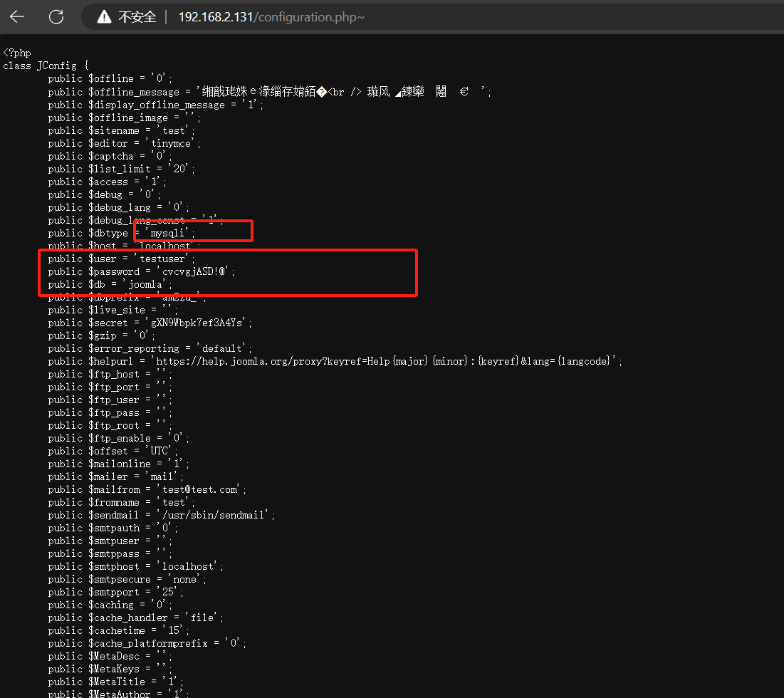The width and height of the screenshot is (784, 698).
Task: Click the browser back arrow
Action: (x=17, y=17)
